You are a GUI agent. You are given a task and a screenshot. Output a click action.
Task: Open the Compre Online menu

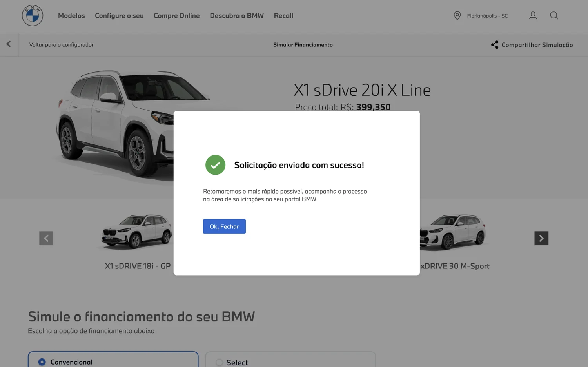(176, 16)
